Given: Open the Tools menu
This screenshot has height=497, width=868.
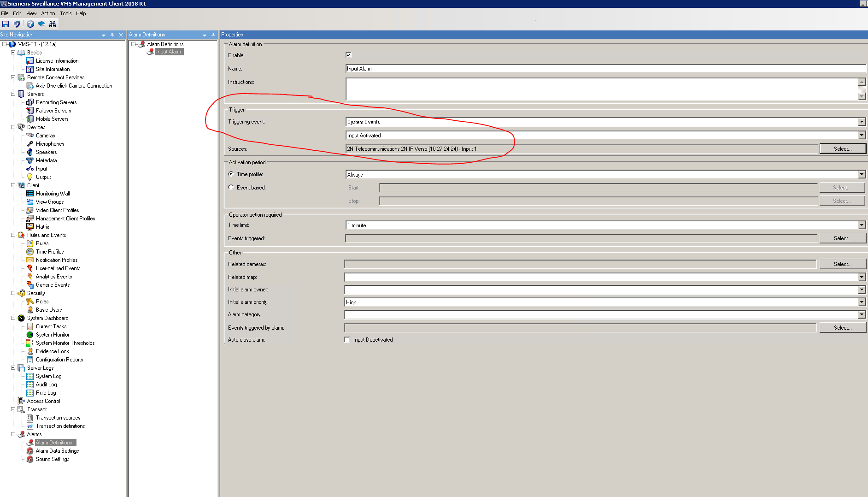Looking at the screenshot, I should tap(66, 13).
